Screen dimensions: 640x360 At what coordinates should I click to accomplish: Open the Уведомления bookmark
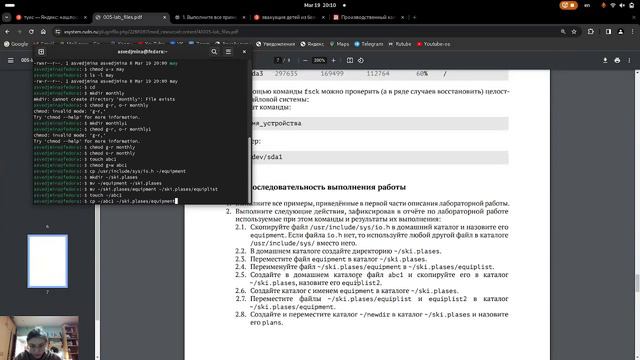pos(275,44)
